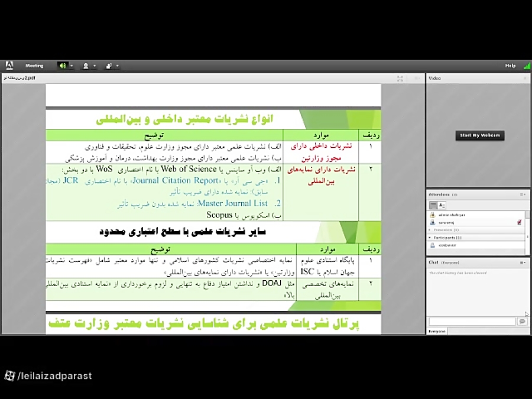Click the Start My Webcam button
This screenshot has width=532, height=399.
click(x=480, y=135)
